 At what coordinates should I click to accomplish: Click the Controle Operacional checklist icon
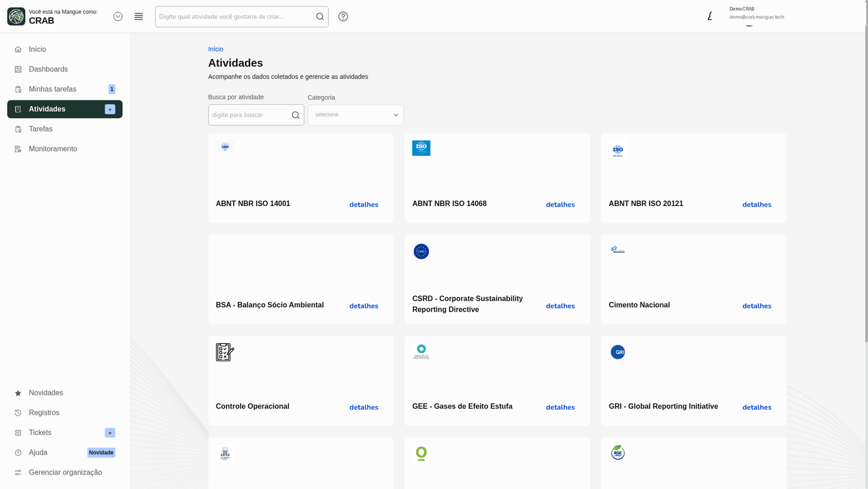[225, 352]
